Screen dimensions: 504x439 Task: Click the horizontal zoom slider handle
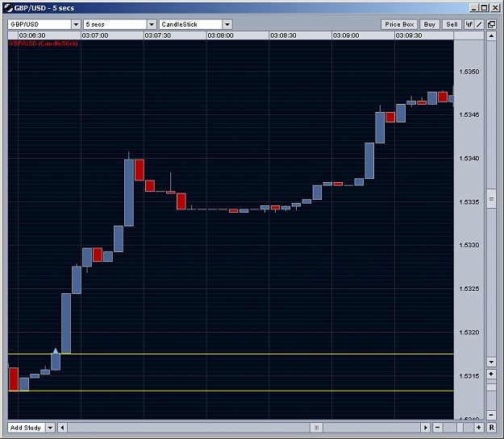460,428
